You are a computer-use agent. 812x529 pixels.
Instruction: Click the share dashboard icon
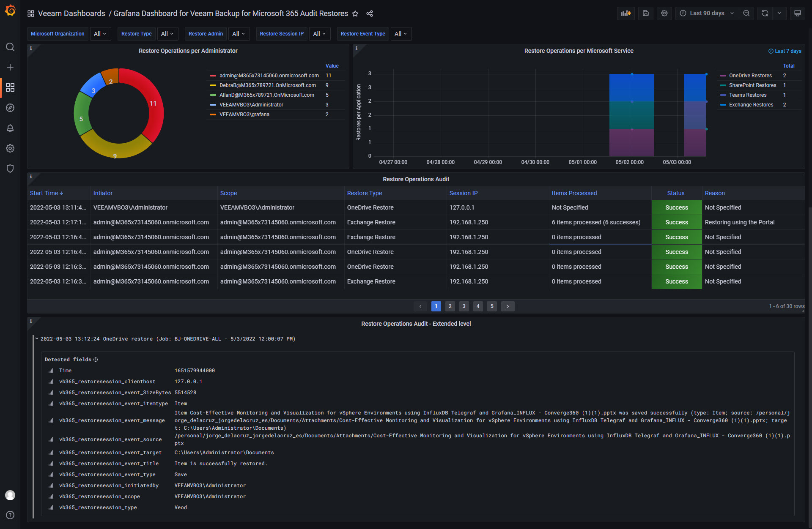point(370,14)
